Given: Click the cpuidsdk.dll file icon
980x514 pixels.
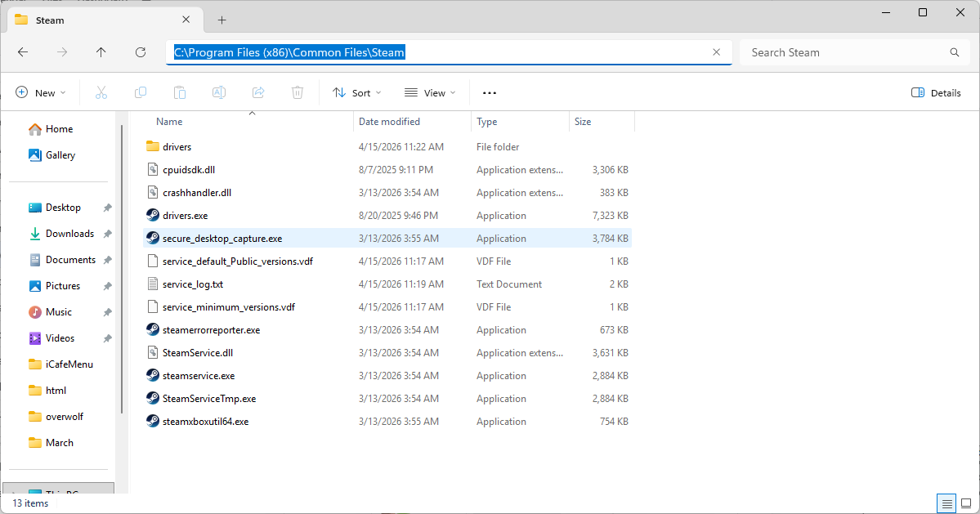Looking at the screenshot, I should click(153, 169).
